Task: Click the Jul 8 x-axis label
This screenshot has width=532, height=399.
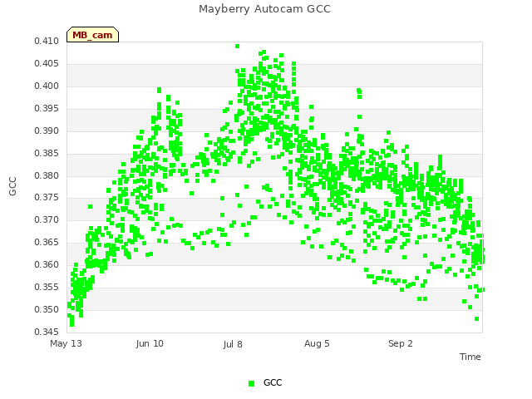Action: point(233,344)
